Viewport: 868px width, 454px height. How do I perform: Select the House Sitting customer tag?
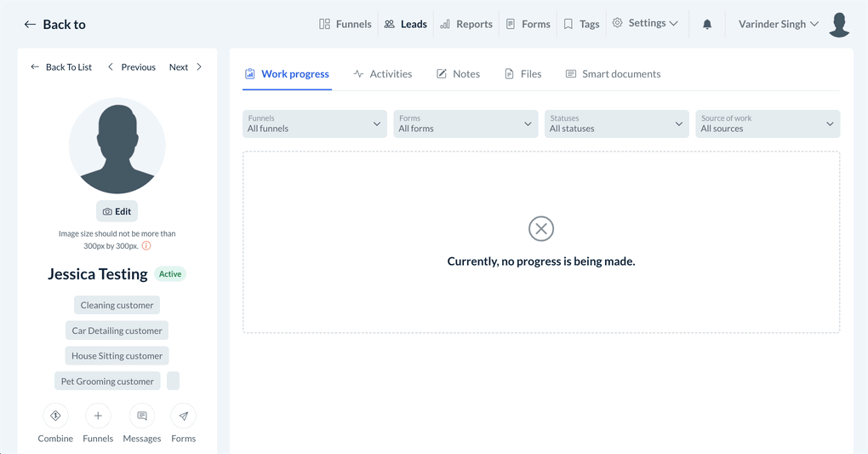click(117, 356)
